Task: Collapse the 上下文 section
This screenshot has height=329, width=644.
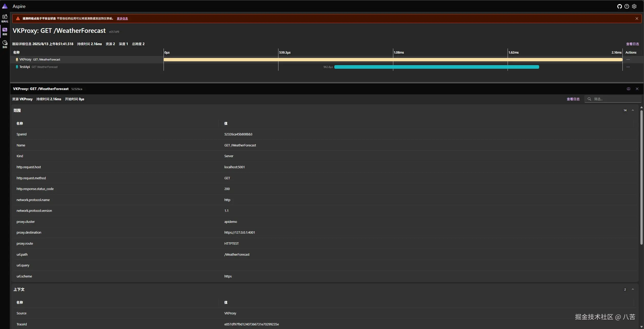Action: (632, 289)
